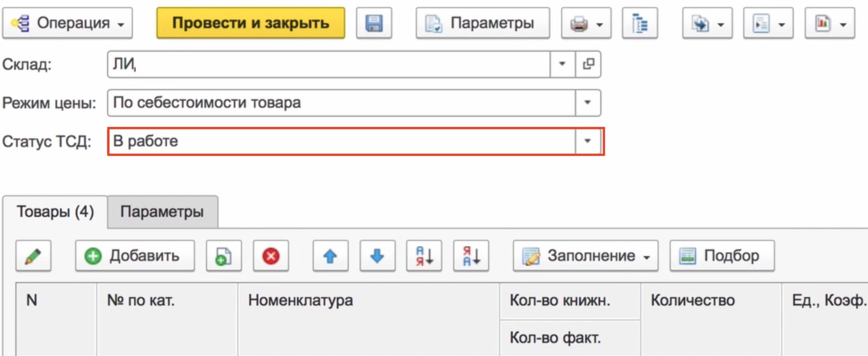Image resolution: width=868 pixels, height=356 pixels.
Task: Open the Параметры button in the top toolbar
Action: 483,23
